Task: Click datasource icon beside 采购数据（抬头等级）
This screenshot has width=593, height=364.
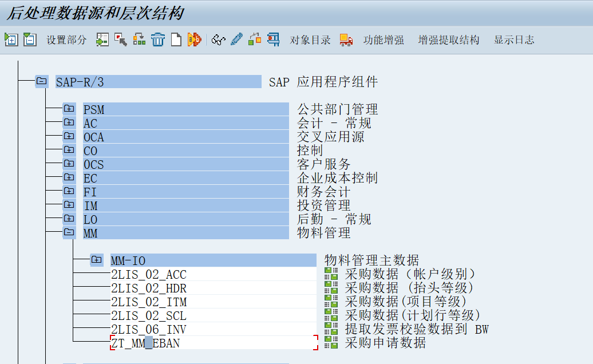Action: [x=331, y=287]
